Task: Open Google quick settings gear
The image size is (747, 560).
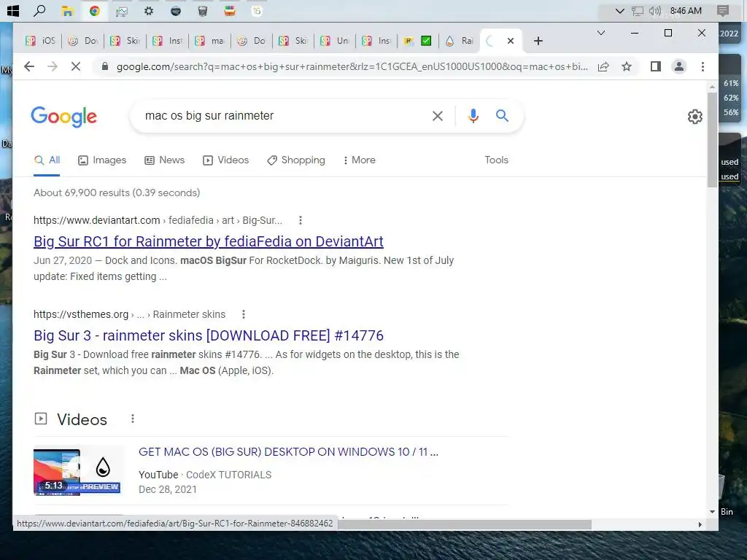Action: (695, 116)
